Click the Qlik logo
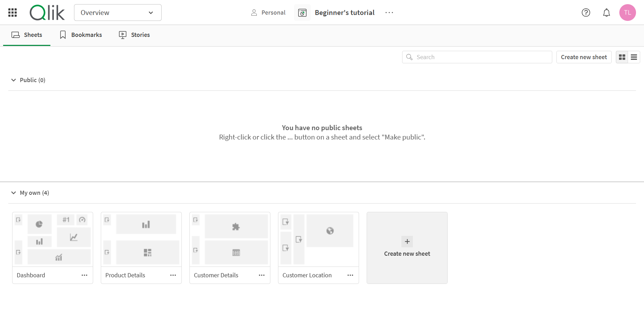 (x=47, y=13)
